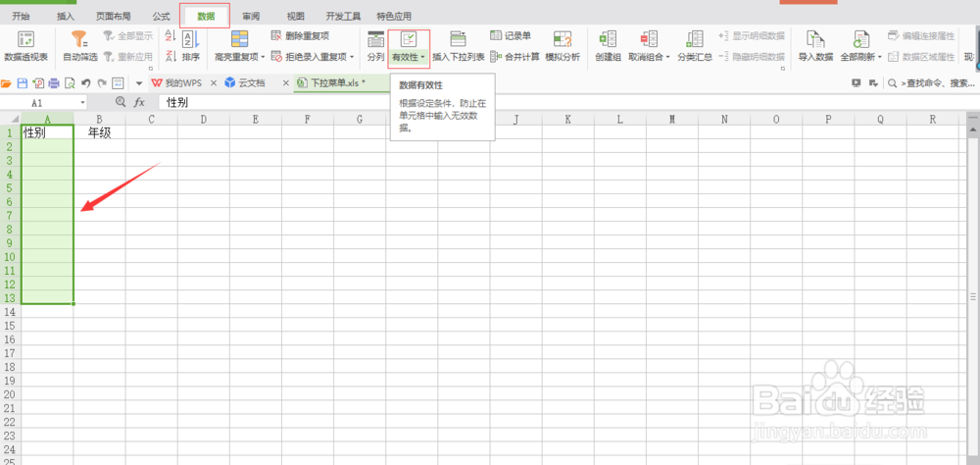Expand the 拒绝录入重复项 dropdown arrow
This screenshot has height=465, width=980.
352,57
